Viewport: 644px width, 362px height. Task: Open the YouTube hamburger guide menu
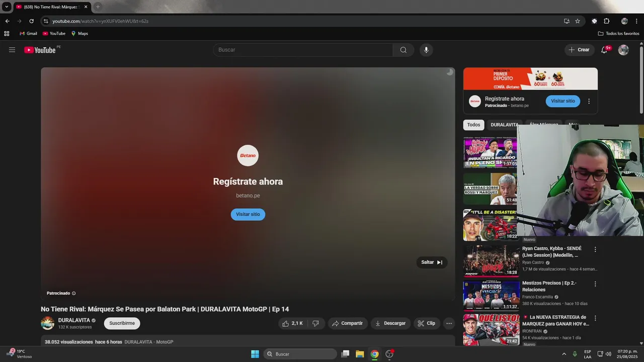pyautogui.click(x=12, y=50)
